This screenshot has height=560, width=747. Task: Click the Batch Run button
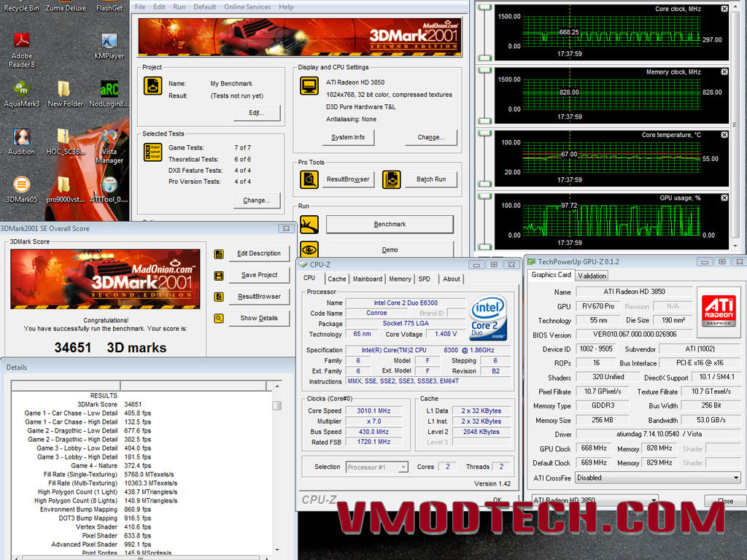tap(430, 179)
